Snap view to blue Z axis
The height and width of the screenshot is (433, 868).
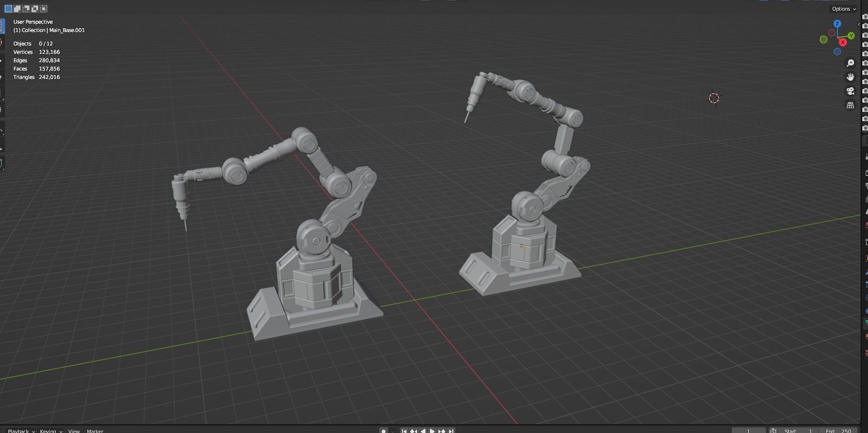pyautogui.click(x=837, y=24)
